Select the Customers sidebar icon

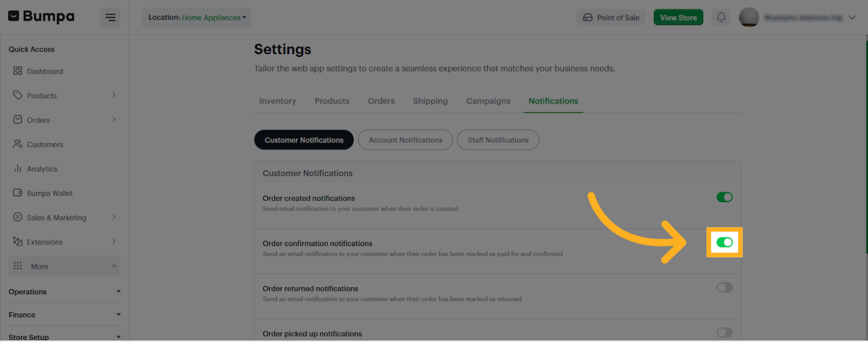(x=45, y=144)
